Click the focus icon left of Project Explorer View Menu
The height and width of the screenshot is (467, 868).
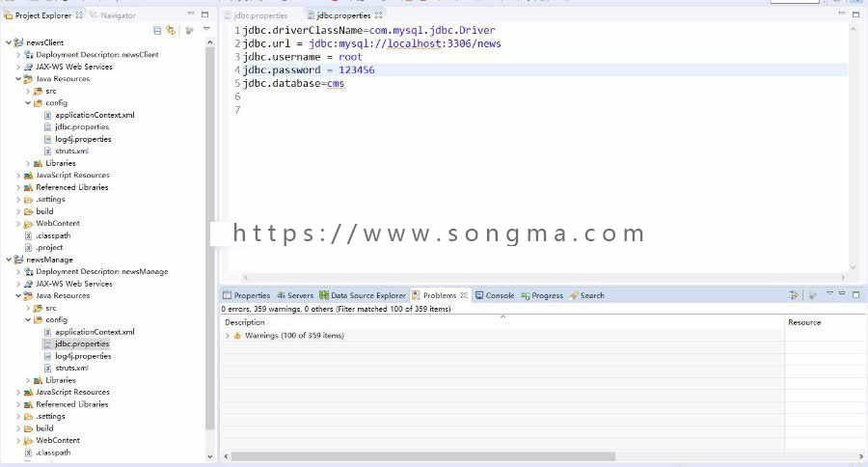click(x=189, y=31)
